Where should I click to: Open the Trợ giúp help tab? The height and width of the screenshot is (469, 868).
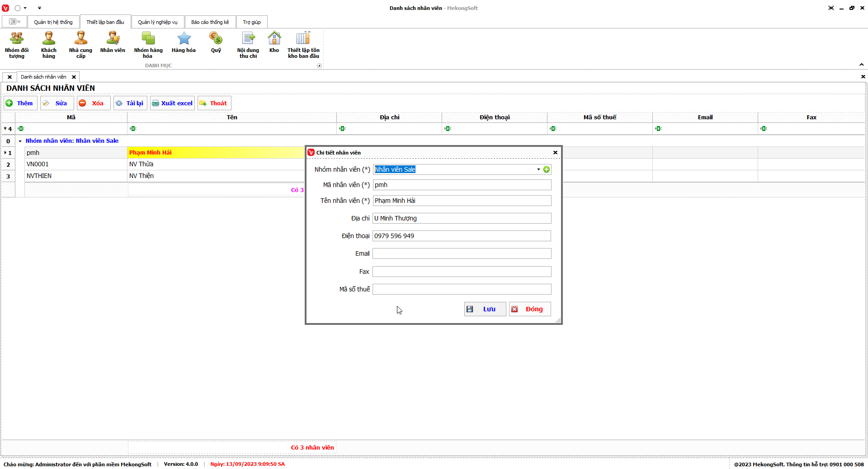252,22
